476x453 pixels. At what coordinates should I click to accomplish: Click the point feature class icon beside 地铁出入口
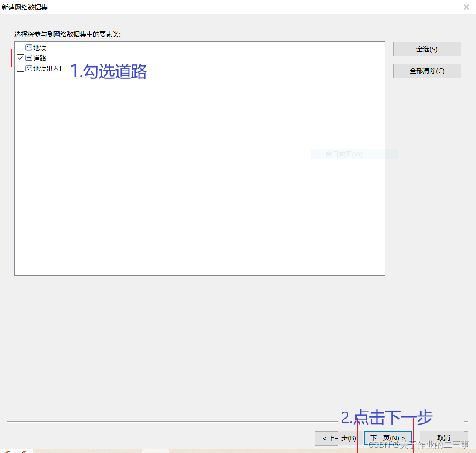tap(28, 68)
